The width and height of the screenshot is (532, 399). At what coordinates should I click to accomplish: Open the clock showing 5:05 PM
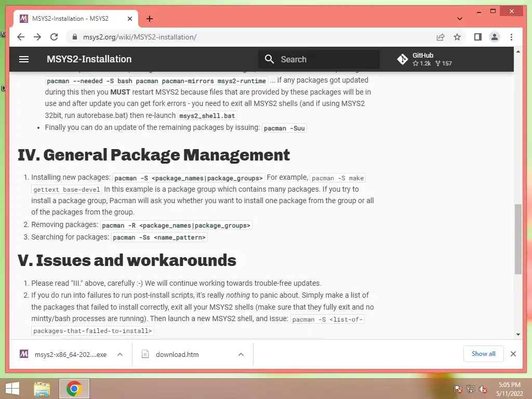509,389
